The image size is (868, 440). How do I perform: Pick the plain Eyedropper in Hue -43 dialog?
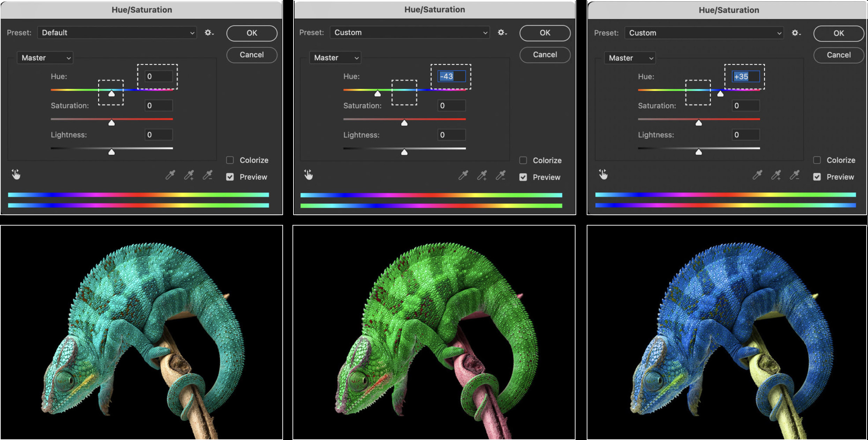[x=463, y=175]
